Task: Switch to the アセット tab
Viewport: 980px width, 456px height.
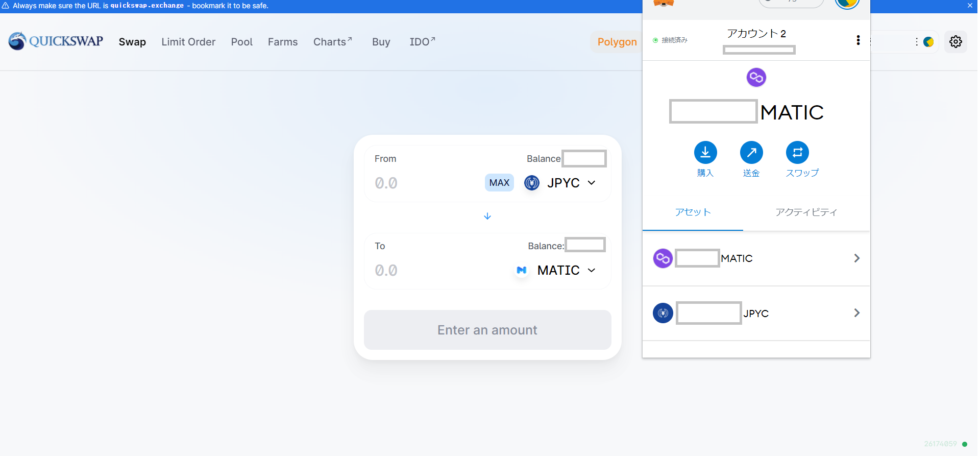Action: click(693, 212)
